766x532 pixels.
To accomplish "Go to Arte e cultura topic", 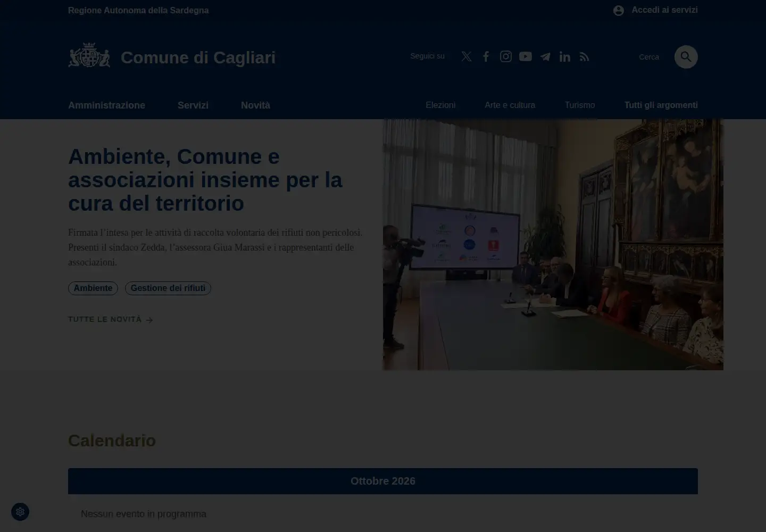I will point(510,105).
